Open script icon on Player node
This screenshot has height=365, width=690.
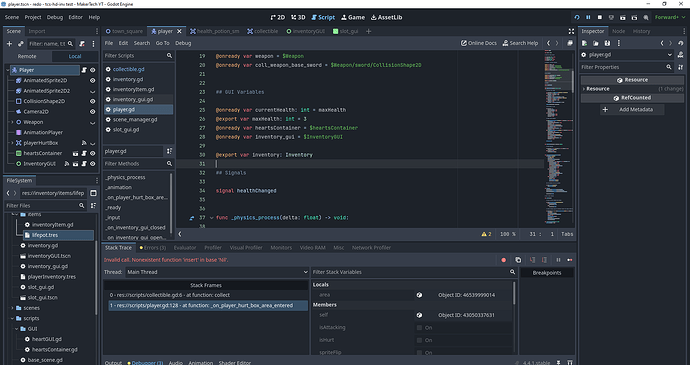[x=84, y=70]
